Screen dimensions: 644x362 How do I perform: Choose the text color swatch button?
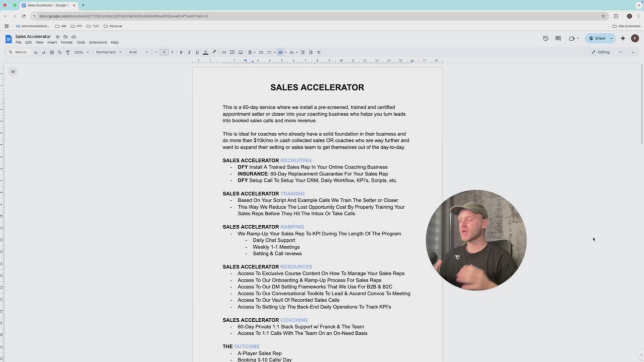tap(205, 52)
